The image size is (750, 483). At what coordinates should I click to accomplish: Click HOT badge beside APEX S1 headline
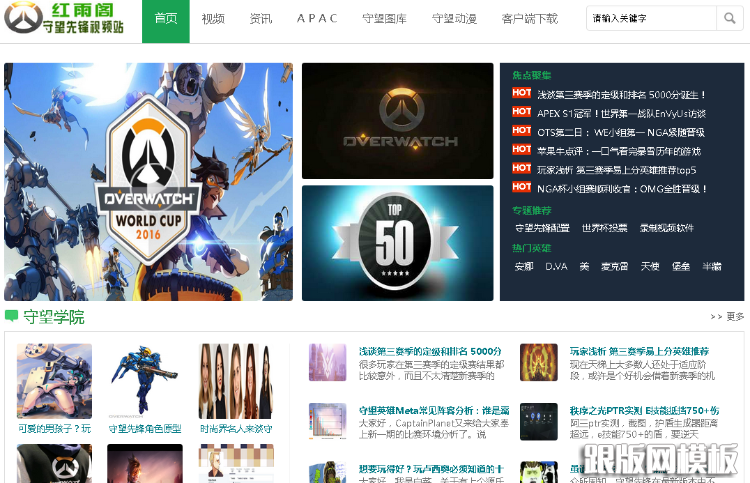[x=521, y=112]
